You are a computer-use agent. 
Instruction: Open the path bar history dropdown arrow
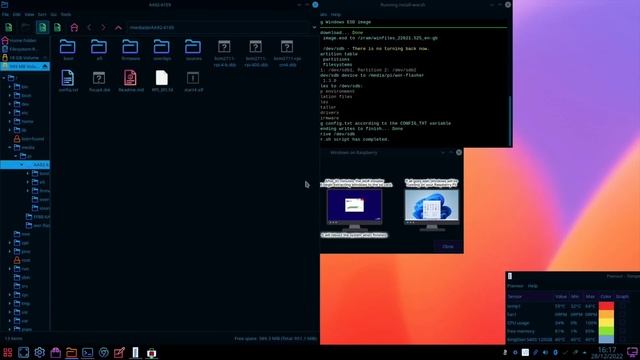click(x=314, y=27)
